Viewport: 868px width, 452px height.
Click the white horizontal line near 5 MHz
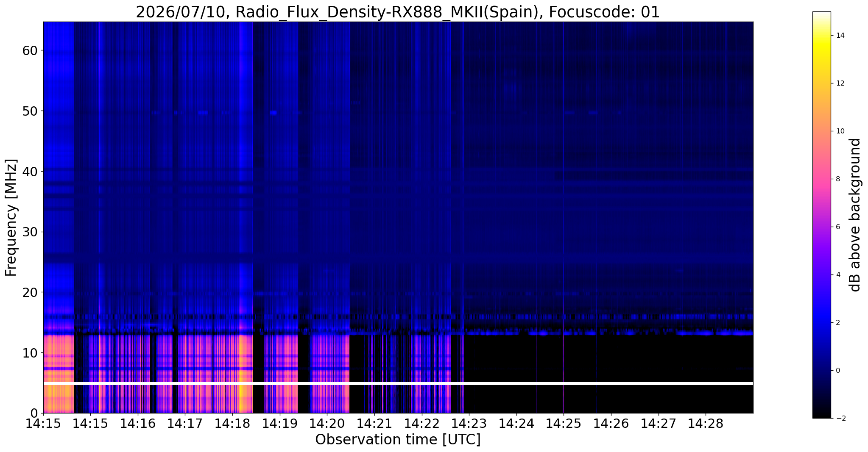pyautogui.click(x=398, y=384)
